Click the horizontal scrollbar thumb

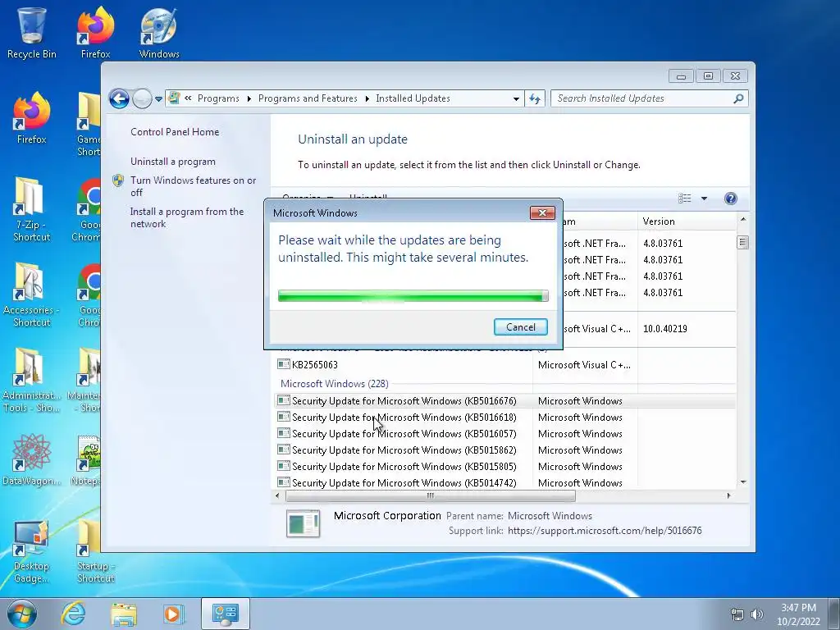[430, 496]
